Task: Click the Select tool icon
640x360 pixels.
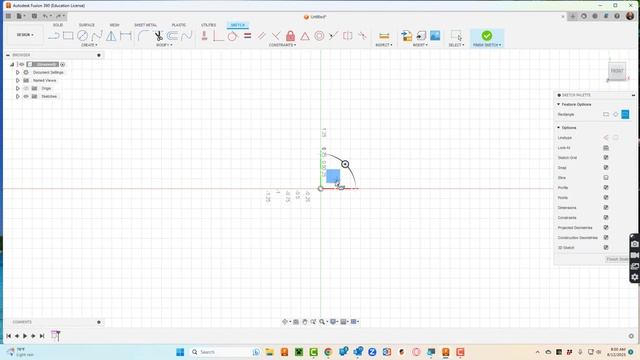Action: [456, 36]
